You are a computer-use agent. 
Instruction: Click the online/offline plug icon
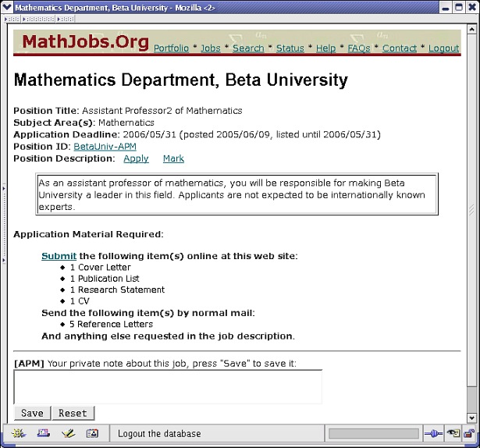(x=433, y=433)
